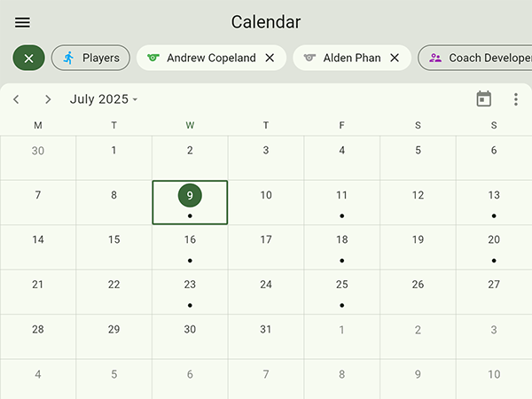
Task: Remove the Alden Phan filter chip
Action: coord(395,58)
